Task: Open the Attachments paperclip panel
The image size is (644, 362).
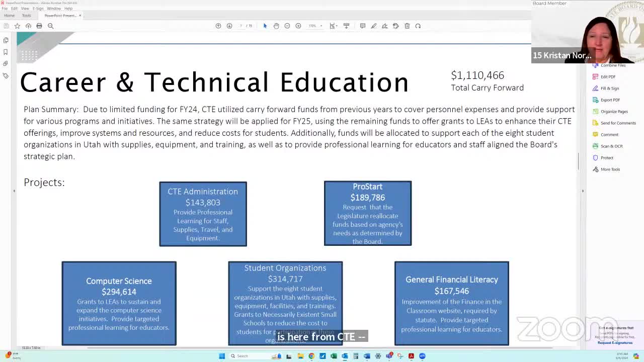Action: (x=6, y=64)
